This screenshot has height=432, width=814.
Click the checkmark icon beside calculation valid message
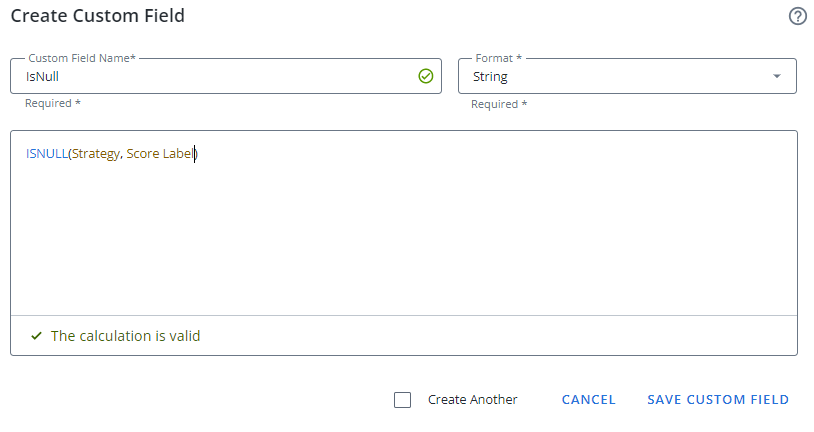point(36,336)
